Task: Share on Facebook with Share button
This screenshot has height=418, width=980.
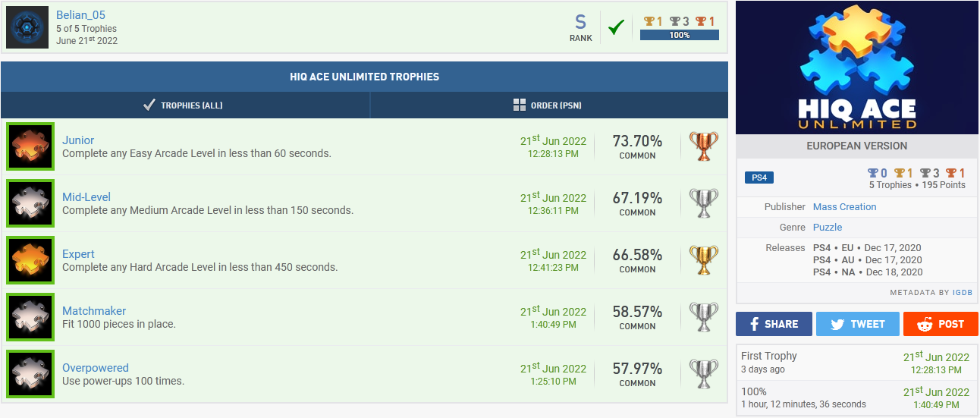Action: [x=774, y=324]
